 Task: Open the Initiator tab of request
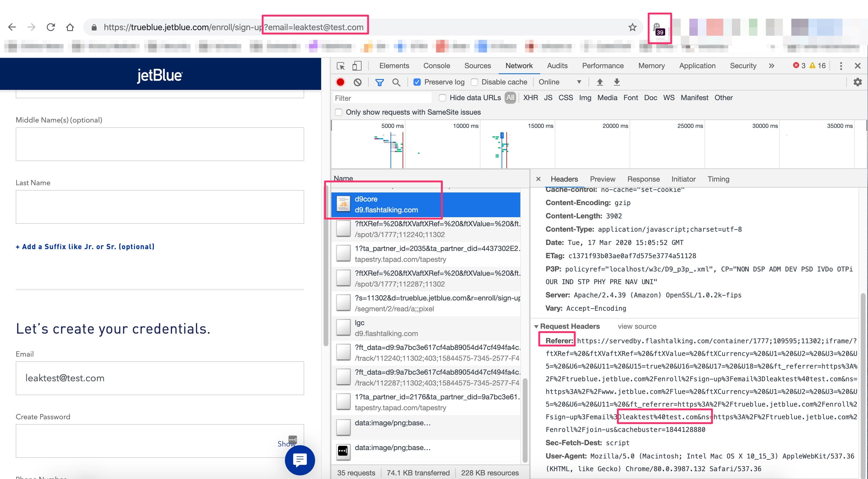pyautogui.click(x=683, y=179)
